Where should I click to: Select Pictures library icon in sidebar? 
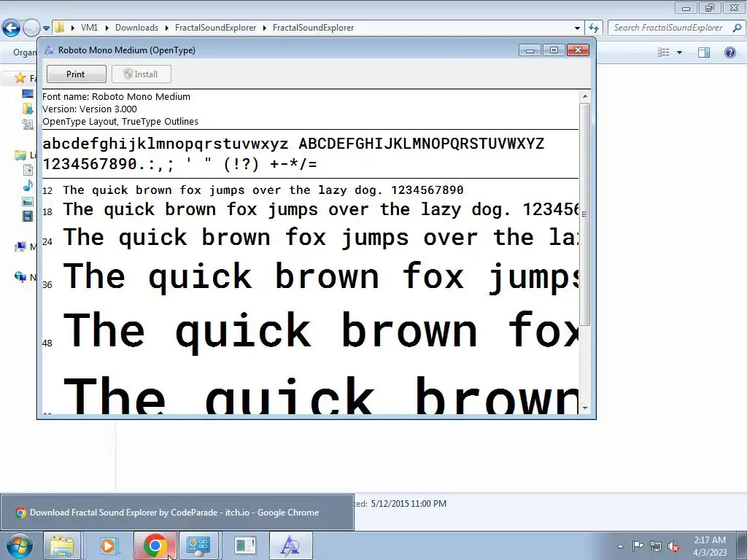pyautogui.click(x=28, y=201)
